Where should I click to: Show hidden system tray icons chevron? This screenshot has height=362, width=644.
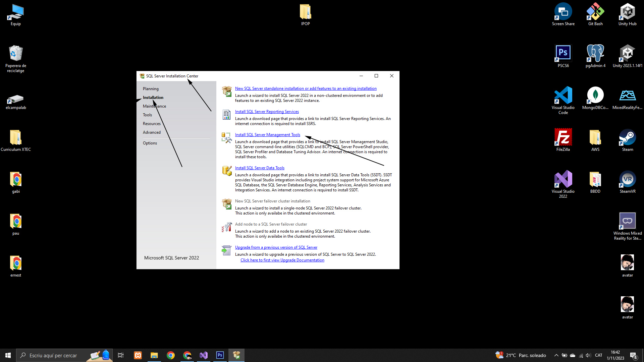point(556,355)
